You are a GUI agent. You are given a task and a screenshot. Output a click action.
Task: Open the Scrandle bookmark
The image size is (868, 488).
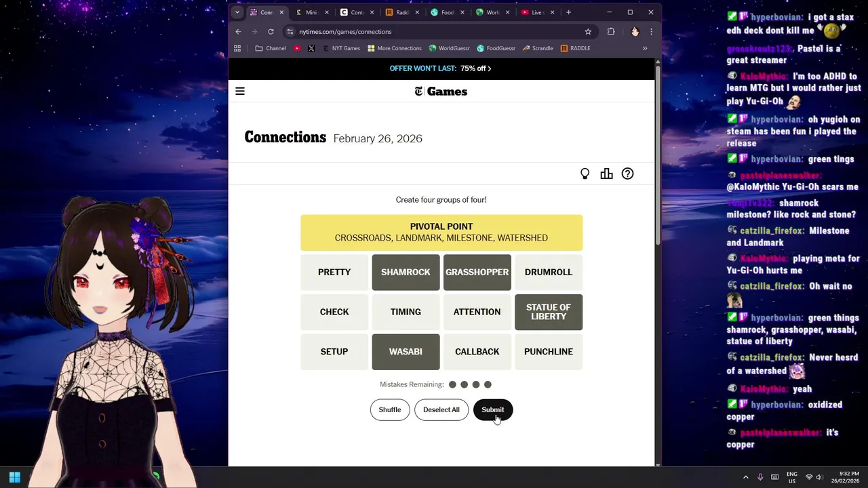[538, 48]
